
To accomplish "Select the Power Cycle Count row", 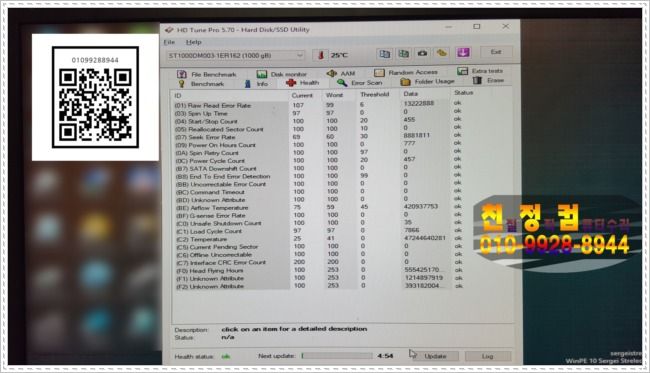I will [318, 160].
